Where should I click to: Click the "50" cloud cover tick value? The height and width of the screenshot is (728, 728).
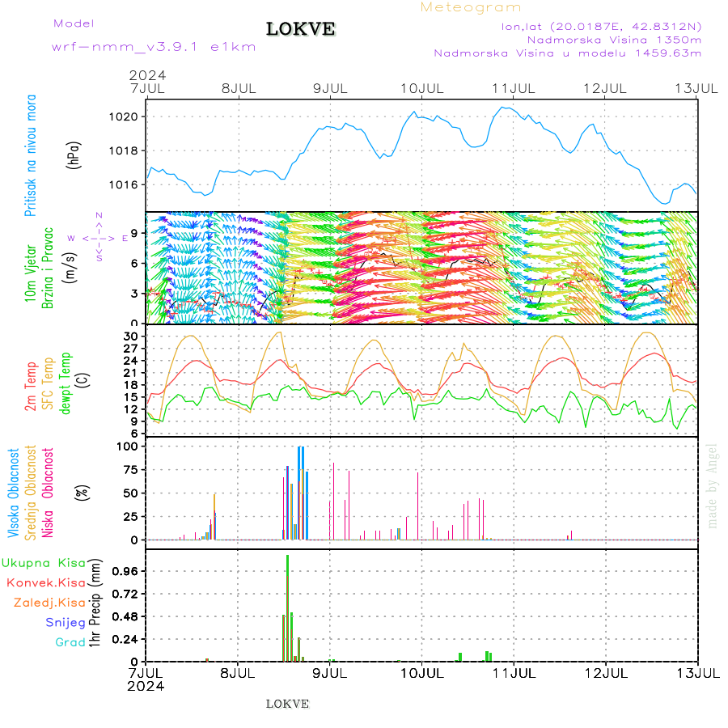(x=130, y=493)
